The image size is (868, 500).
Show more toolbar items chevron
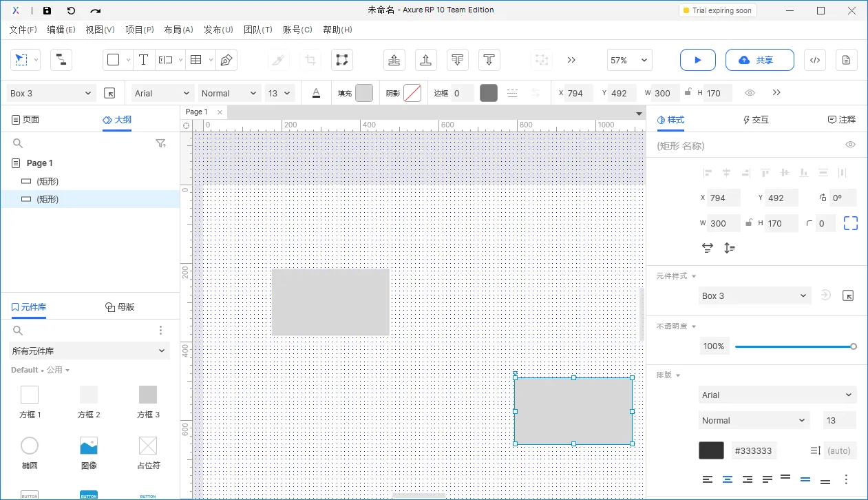pos(571,60)
